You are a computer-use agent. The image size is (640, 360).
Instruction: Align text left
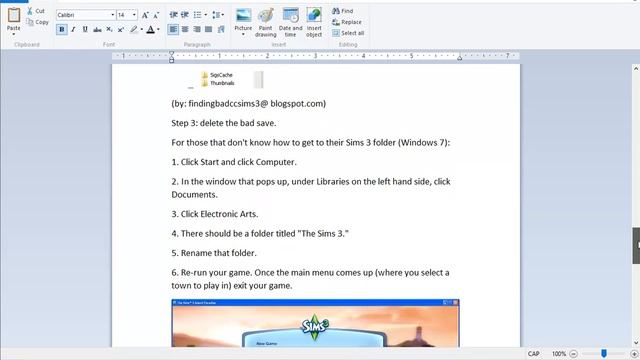click(x=173, y=29)
